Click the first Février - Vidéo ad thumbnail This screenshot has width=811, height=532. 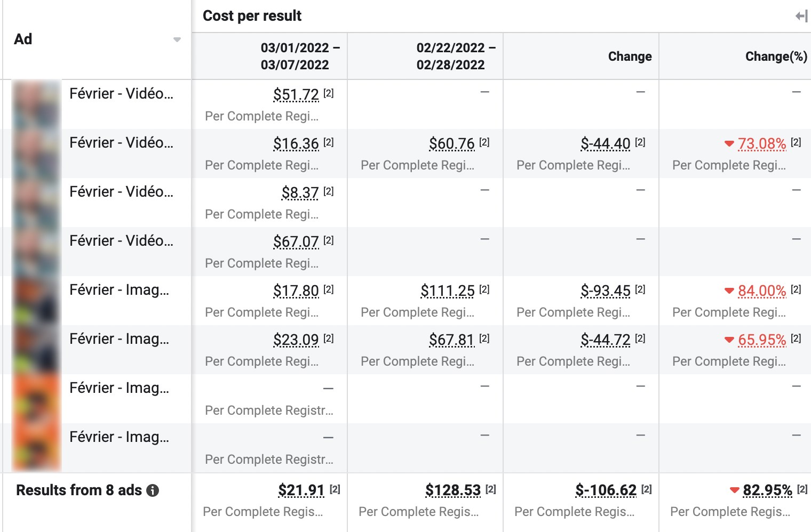click(x=36, y=104)
